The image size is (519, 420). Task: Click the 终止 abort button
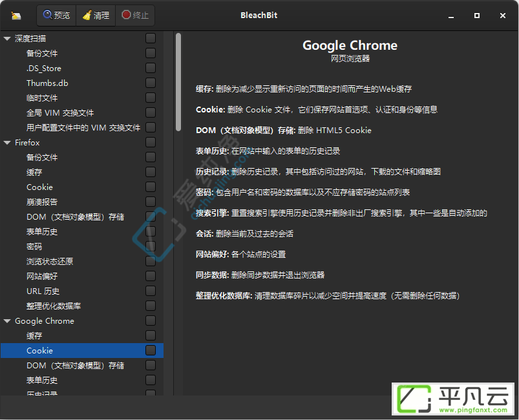pos(135,16)
